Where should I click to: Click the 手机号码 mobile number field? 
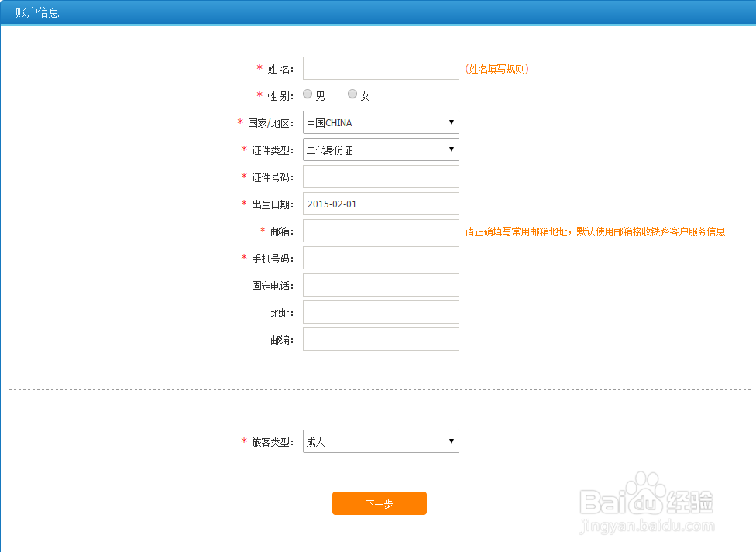pos(380,258)
